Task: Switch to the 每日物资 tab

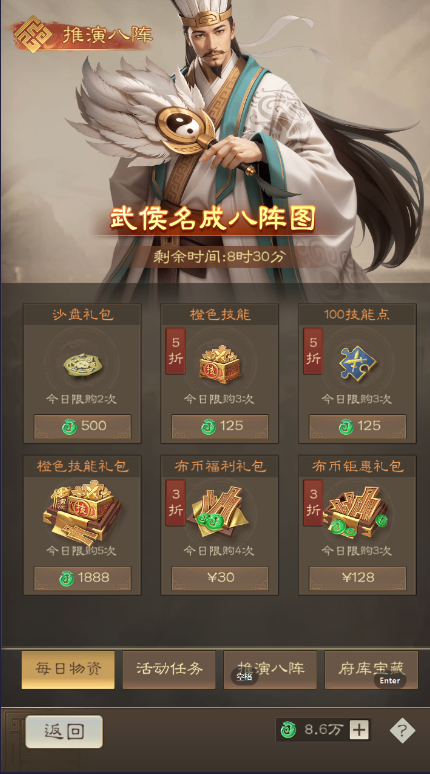Action: (68, 669)
